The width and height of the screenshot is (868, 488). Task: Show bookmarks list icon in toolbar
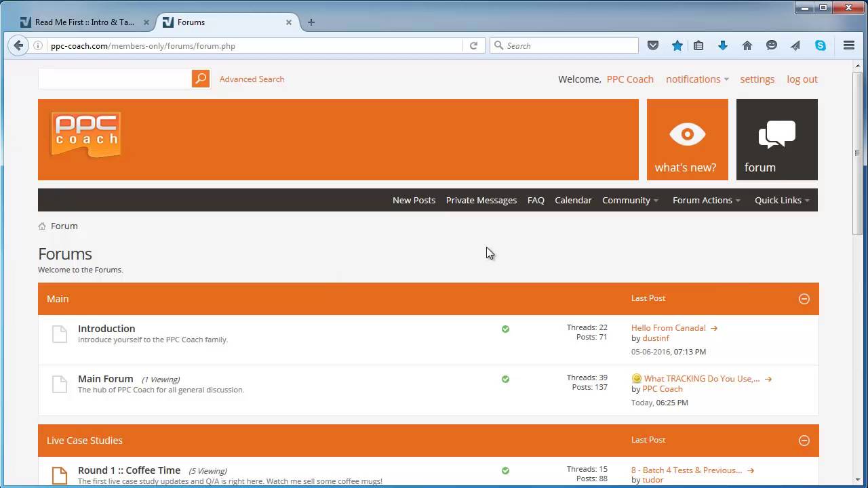(698, 45)
